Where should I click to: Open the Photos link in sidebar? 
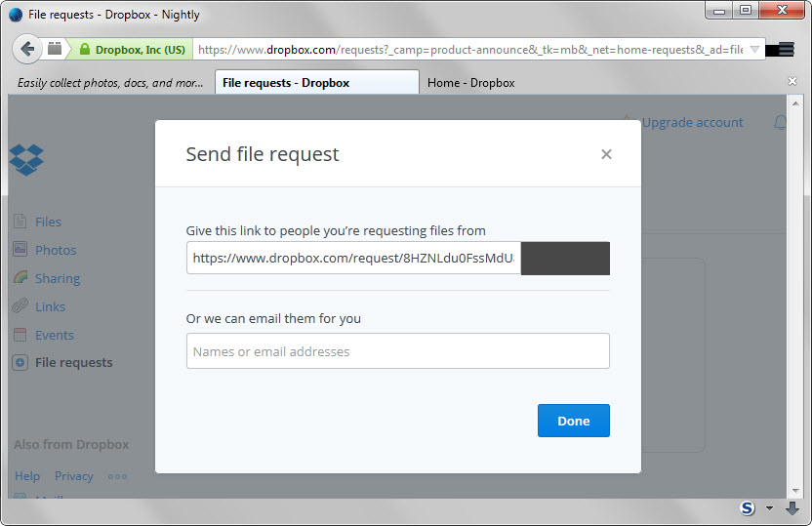(56, 250)
